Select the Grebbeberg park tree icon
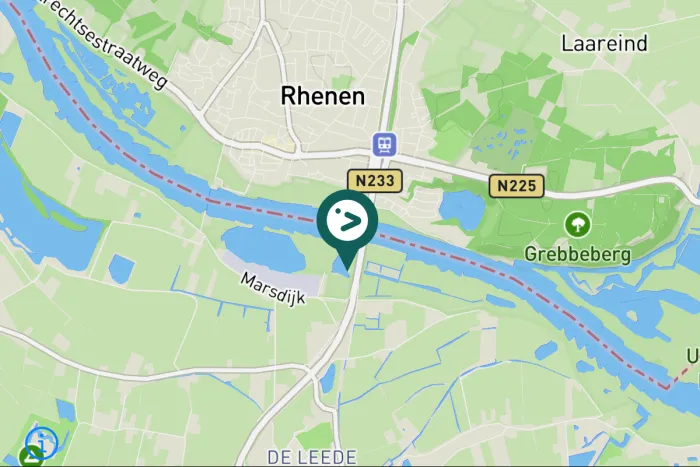This screenshot has height=467, width=700. 577,225
